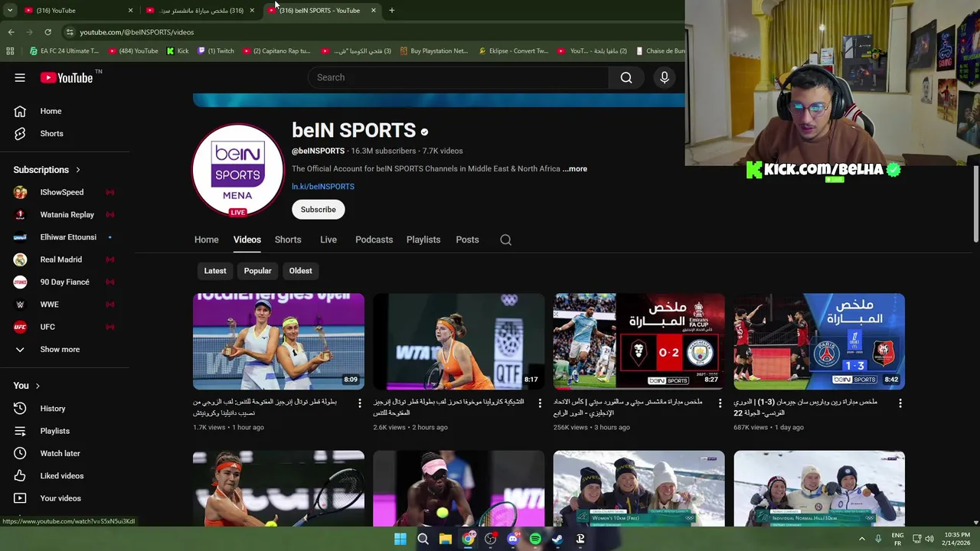Open the ln.ki/beINSPORTS link

click(x=323, y=187)
